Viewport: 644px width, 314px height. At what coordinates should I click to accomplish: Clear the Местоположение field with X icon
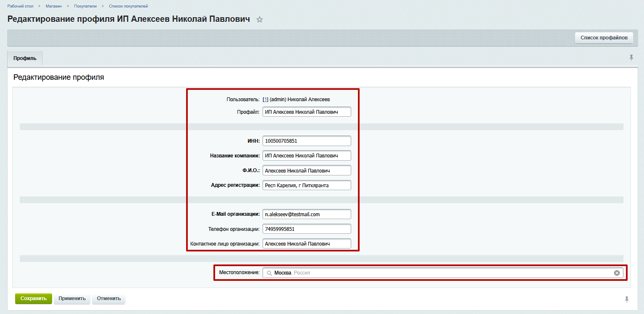(617, 273)
